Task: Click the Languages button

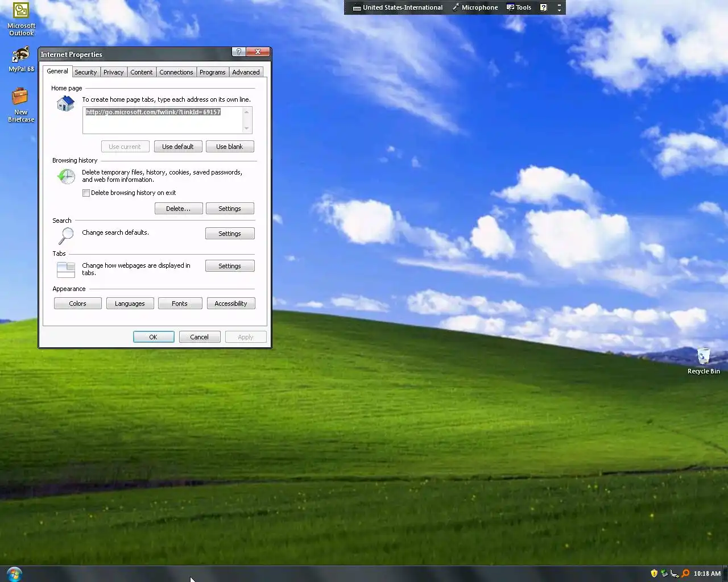Action: coord(130,304)
